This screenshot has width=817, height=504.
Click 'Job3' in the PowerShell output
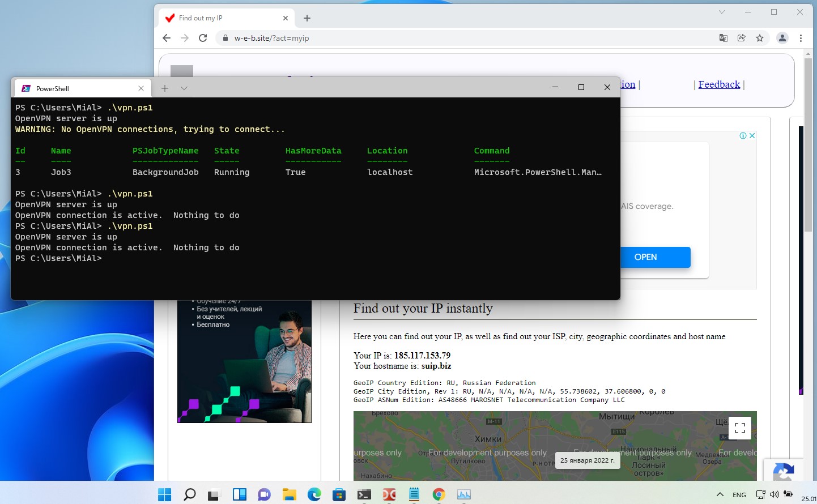coord(61,172)
